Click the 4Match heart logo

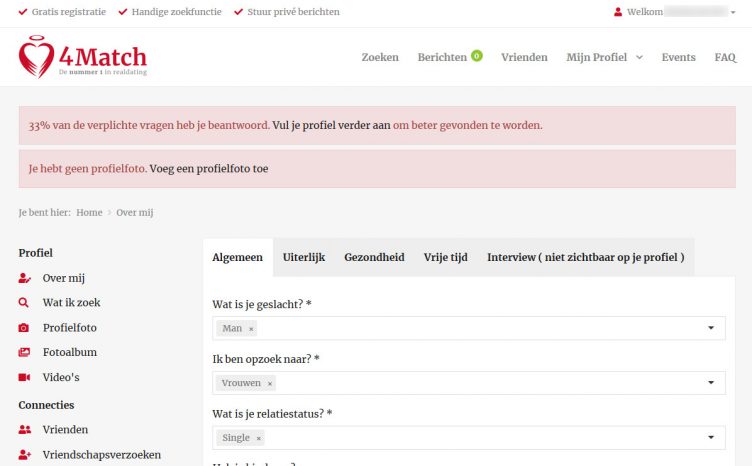tap(37, 58)
